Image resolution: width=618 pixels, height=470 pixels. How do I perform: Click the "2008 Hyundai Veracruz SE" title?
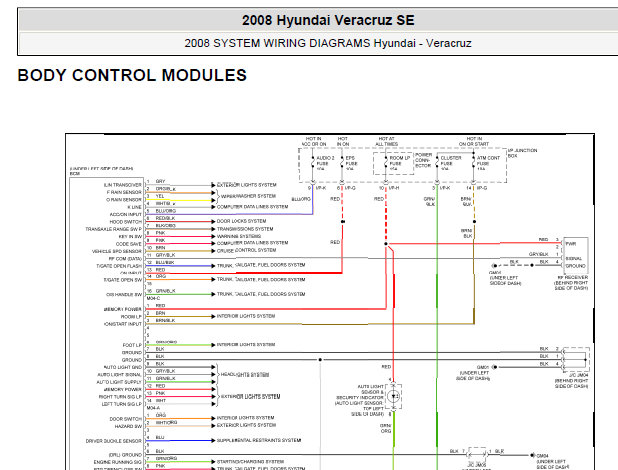pos(328,20)
